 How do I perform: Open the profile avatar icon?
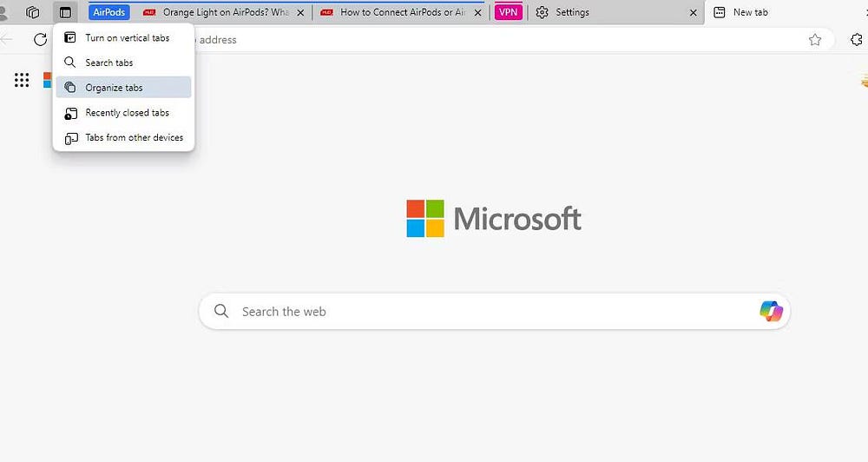[3, 12]
